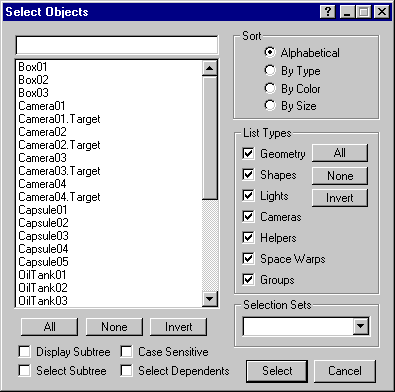Viewport: 395px width, 392px height.
Task: Click the object list scroll down arrow
Action: tap(210, 299)
